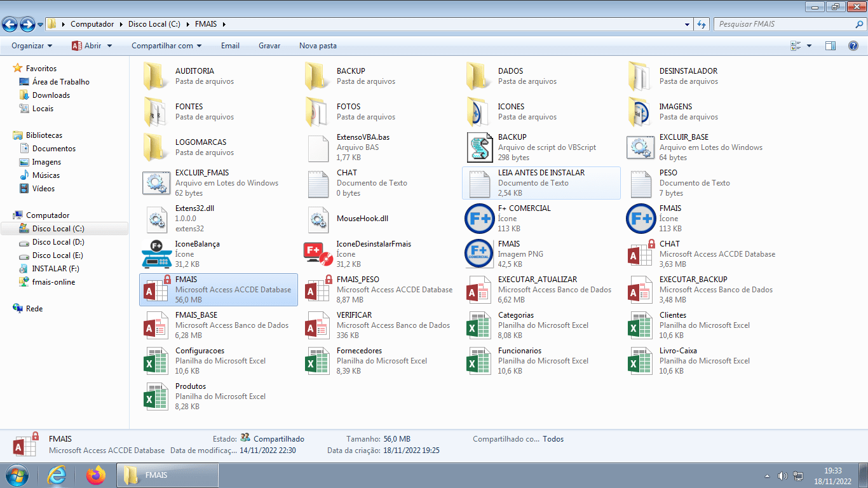Click the Abrir toolbar button
868x488 pixels.
[86, 46]
